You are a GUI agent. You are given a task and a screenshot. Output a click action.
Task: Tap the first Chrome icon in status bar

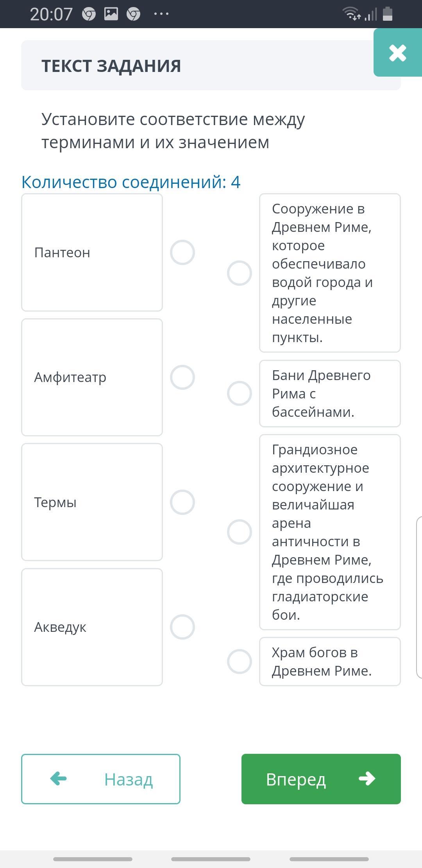[x=89, y=14]
